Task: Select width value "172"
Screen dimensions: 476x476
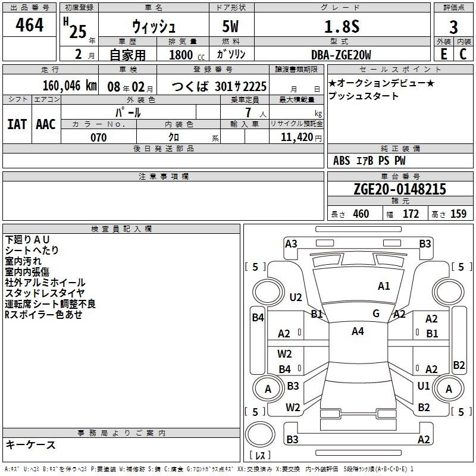Action: (411, 214)
